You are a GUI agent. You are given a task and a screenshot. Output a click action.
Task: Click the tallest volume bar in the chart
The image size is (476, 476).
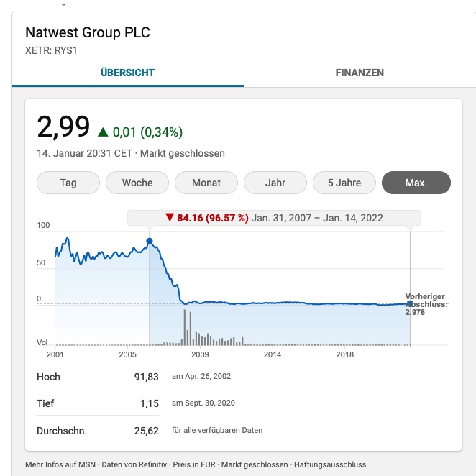pos(185,327)
